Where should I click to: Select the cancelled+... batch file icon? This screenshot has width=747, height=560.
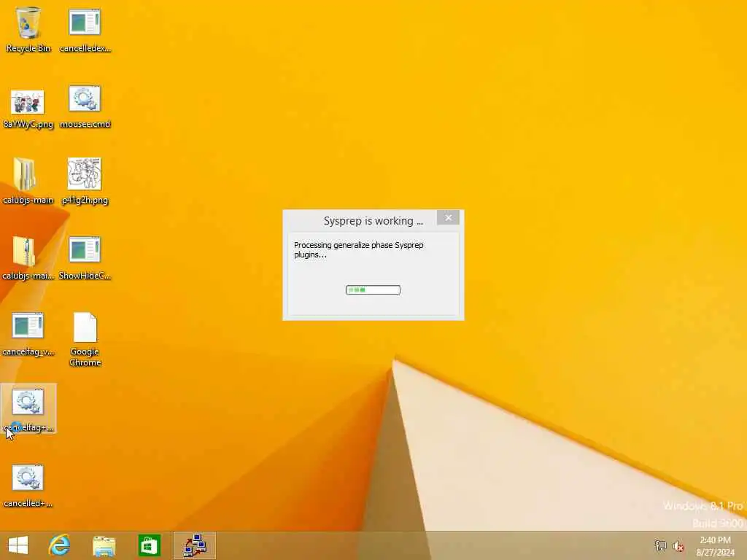pos(28,486)
